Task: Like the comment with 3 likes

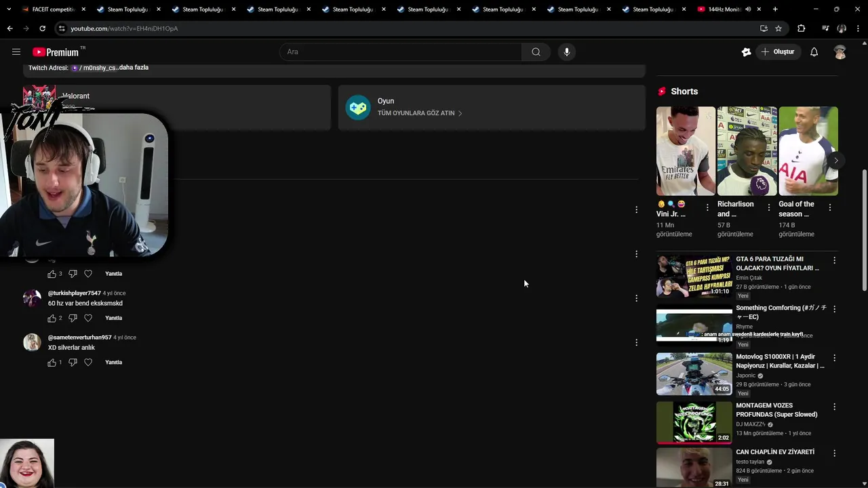Action: [x=52, y=274]
